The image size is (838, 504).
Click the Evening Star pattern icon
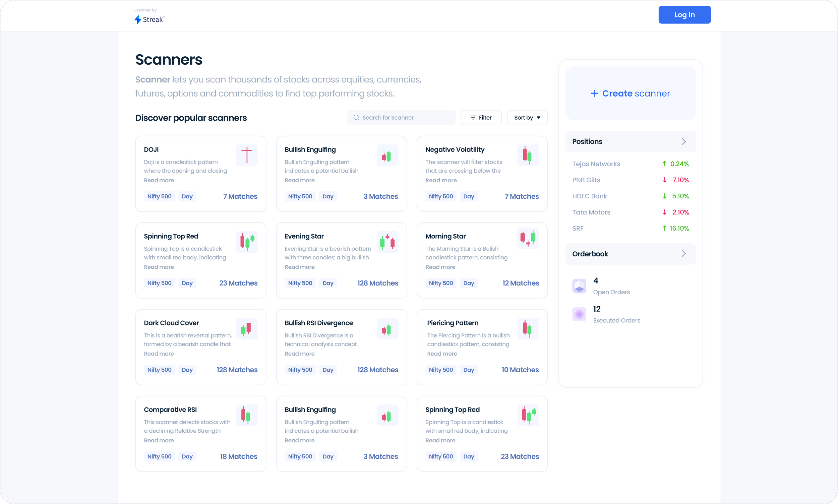387,242
